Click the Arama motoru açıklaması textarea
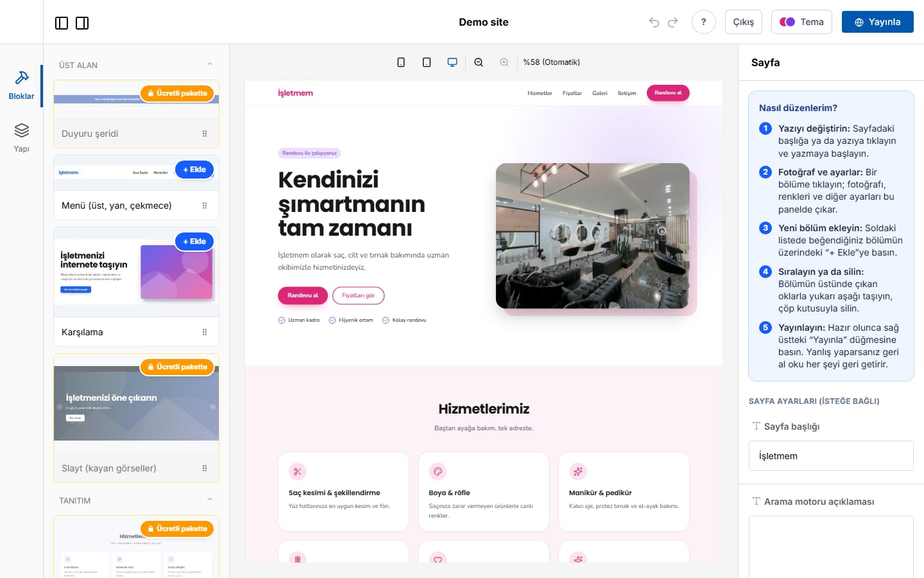This screenshot has height=578, width=924. pos(831,546)
